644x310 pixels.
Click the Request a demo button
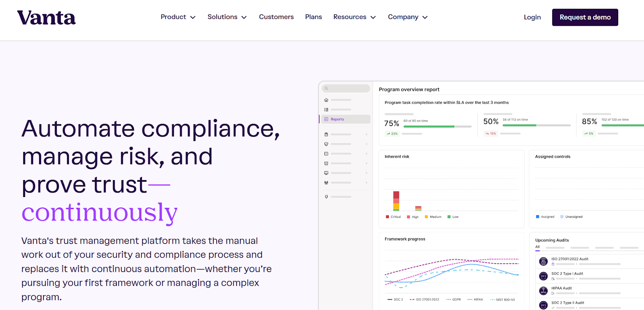click(x=585, y=17)
